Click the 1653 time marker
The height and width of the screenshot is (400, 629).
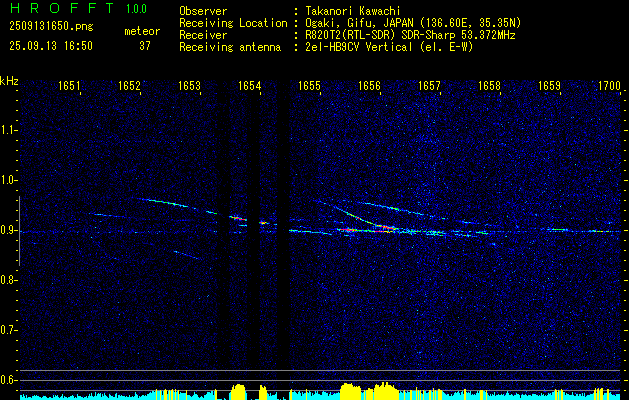pyautogui.click(x=189, y=86)
